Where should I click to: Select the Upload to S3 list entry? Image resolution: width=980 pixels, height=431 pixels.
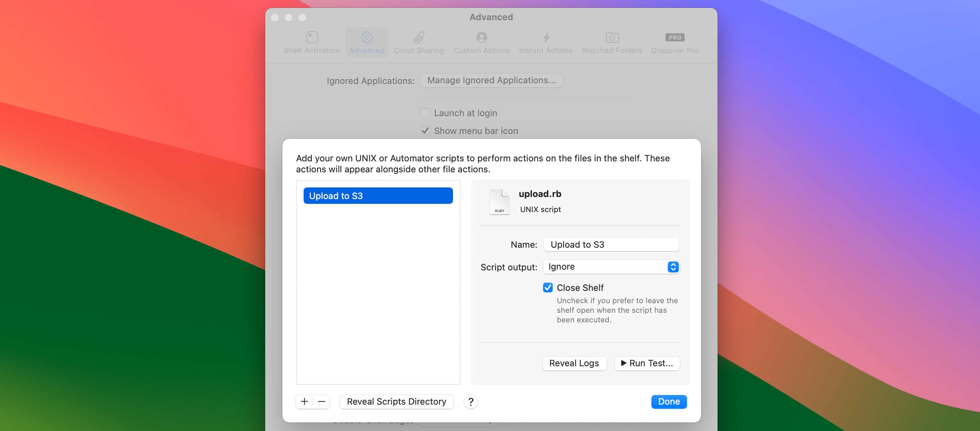click(377, 196)
